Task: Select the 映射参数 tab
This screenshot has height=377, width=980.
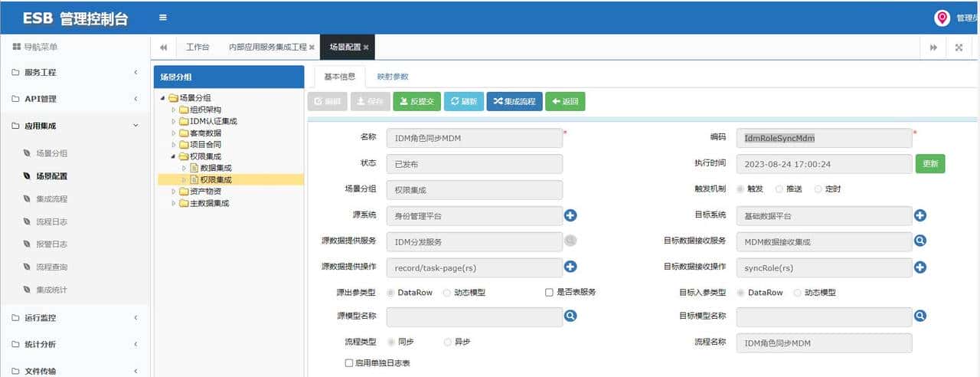Action: coord(393,77)
